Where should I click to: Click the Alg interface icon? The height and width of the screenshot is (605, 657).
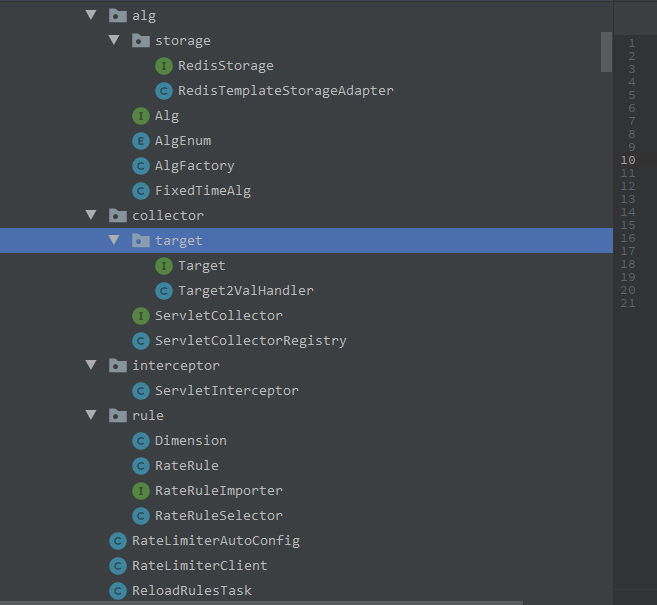pyautogui.click(x=141, y=116)
